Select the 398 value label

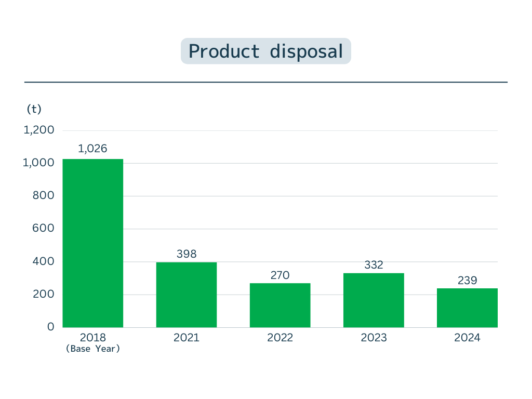click(187, 254)
